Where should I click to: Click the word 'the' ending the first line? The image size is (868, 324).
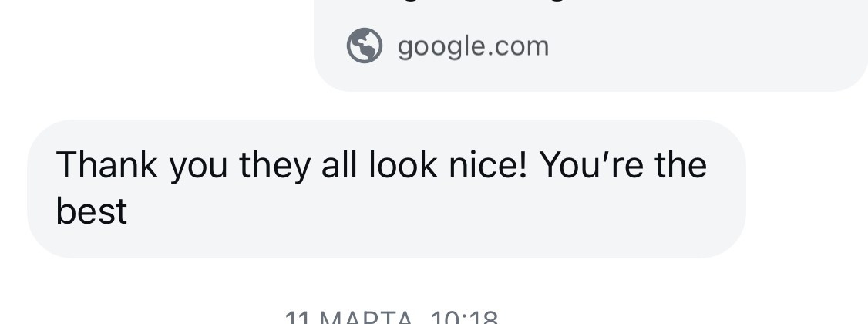(681, 165)
